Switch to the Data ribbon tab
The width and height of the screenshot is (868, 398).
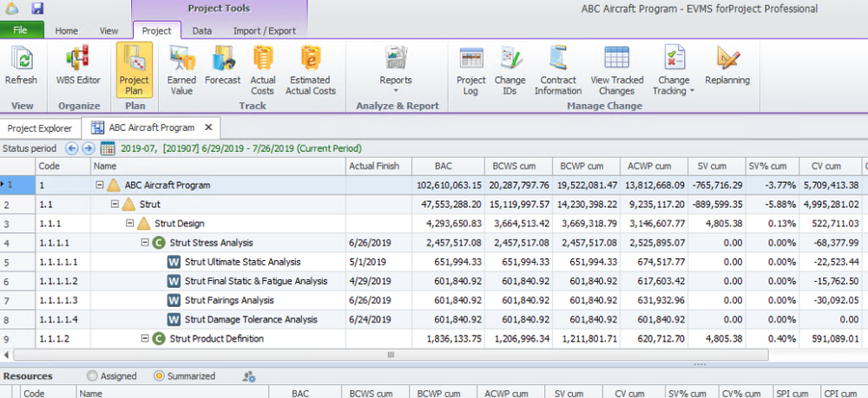point(202,31)
